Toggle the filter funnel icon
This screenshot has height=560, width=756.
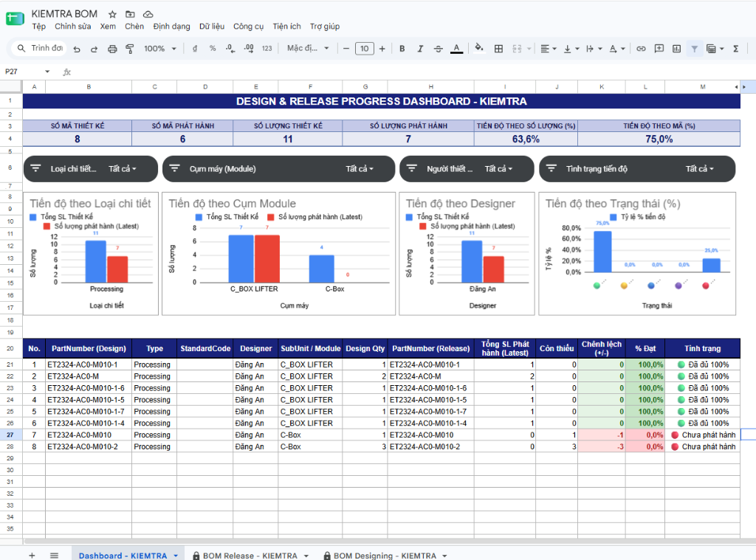694,49
